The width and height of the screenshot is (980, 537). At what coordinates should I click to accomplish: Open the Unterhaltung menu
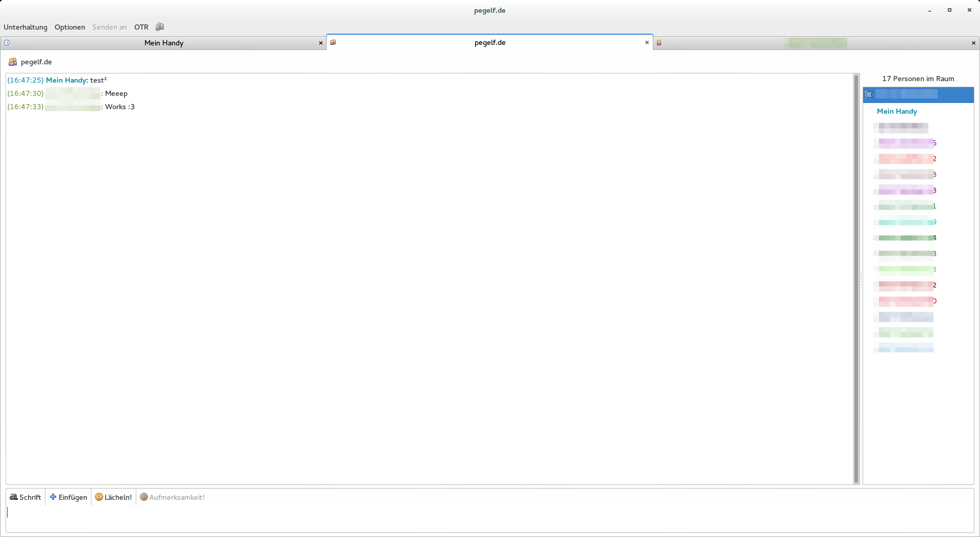pos(26,27)
